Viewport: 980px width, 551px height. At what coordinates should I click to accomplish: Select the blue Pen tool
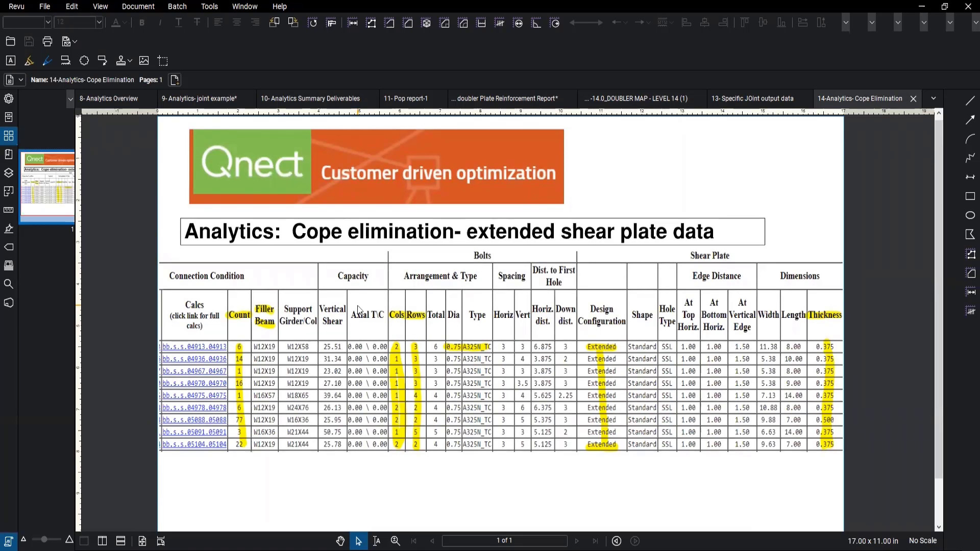click(47, 61)
